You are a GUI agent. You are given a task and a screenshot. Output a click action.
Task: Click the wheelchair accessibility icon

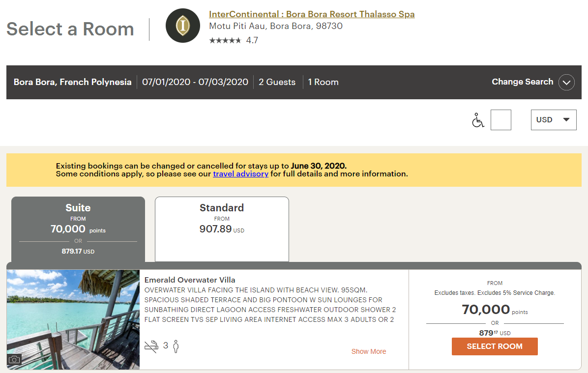pyautogui.click(x=477, y=120)
